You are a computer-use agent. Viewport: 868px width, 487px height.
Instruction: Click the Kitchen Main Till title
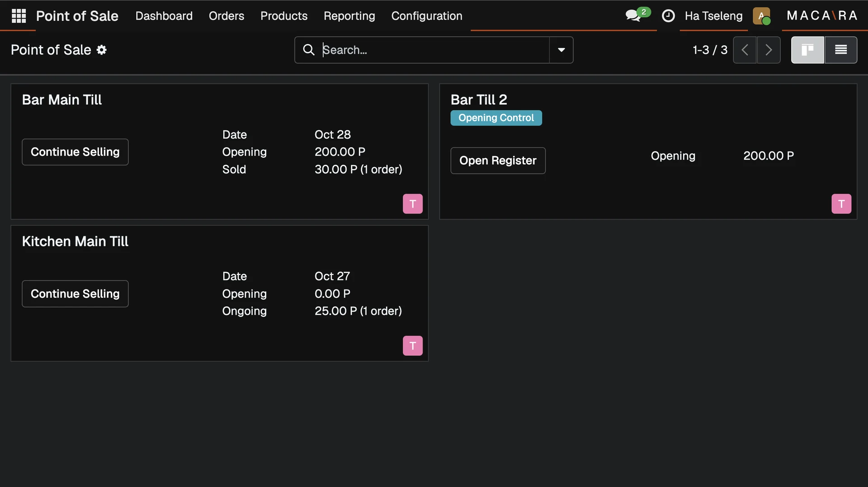pyautogui.click(x=75, y=241)
